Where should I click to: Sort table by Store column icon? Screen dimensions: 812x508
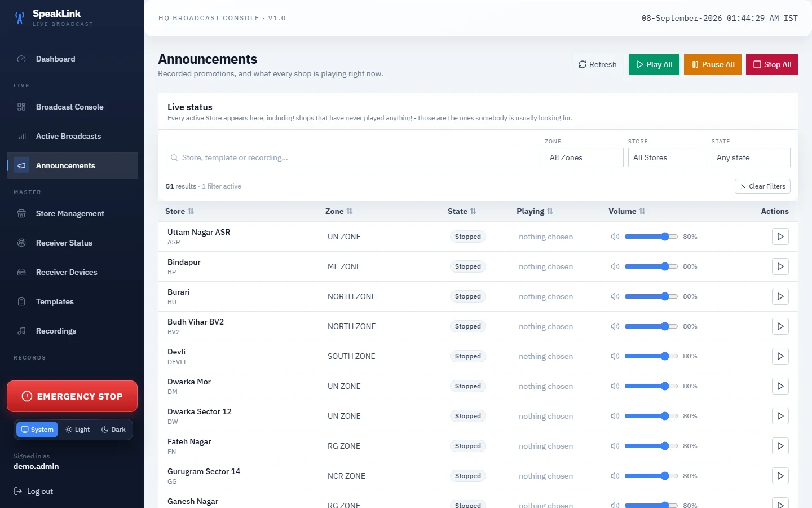click(191, 211)
